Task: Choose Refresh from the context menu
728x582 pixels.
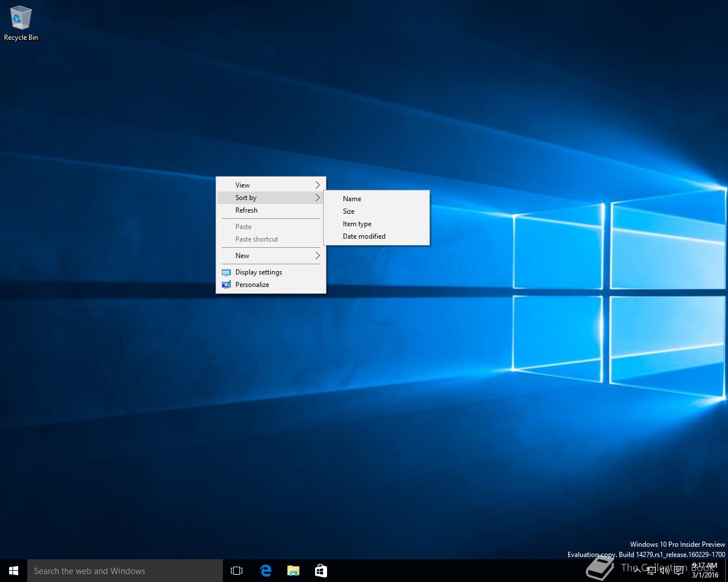Action: click(x=271, y=210)
